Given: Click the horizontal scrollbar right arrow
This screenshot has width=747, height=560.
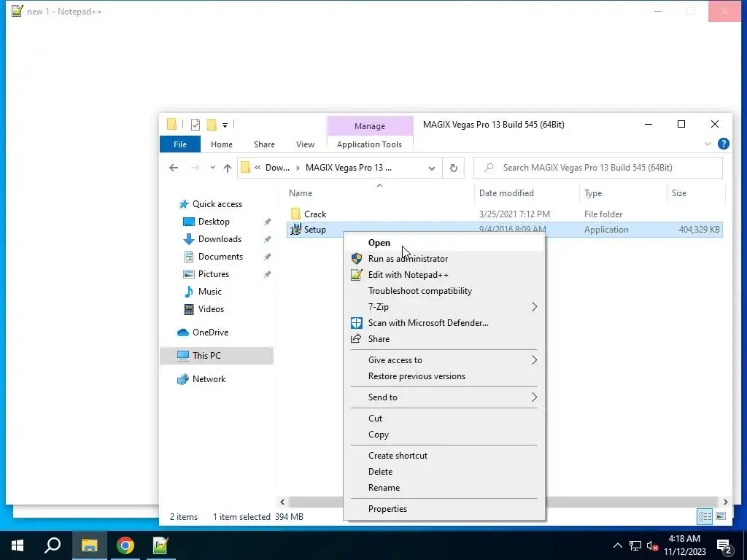Looking at the screenshot, I should 725,502.
